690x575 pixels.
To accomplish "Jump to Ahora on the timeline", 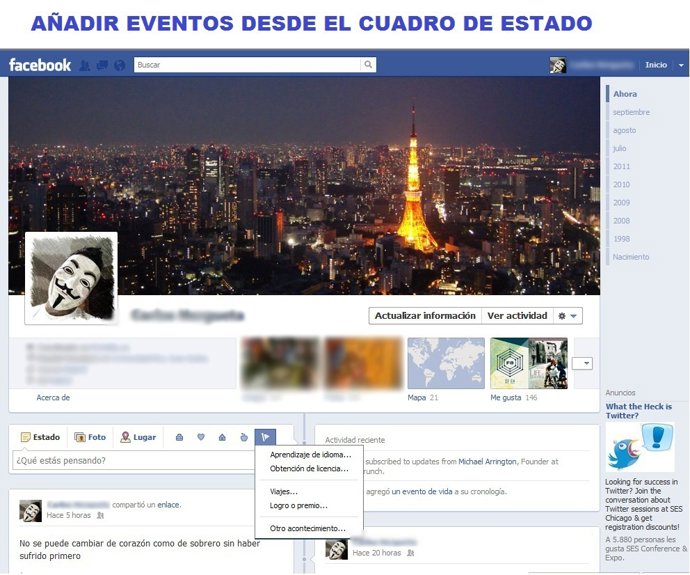I will 625,94.
